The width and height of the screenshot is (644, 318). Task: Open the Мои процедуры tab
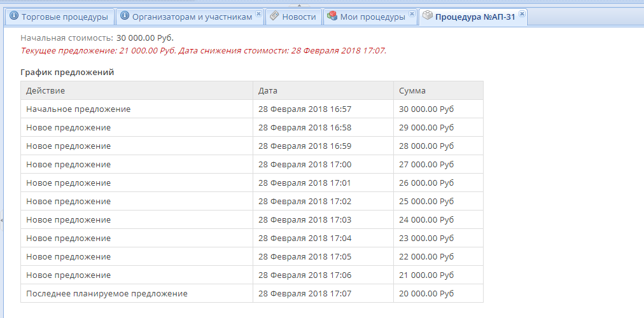click(x=372, y=17)
